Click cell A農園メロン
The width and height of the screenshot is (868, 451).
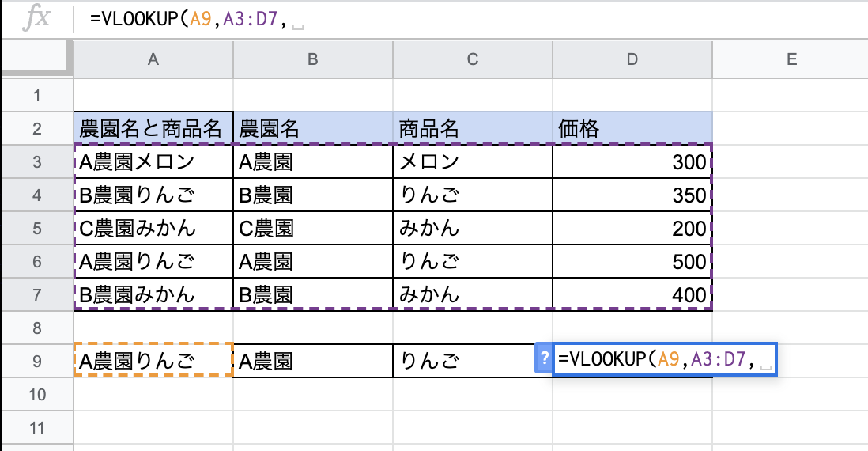(x=153, y=161)
